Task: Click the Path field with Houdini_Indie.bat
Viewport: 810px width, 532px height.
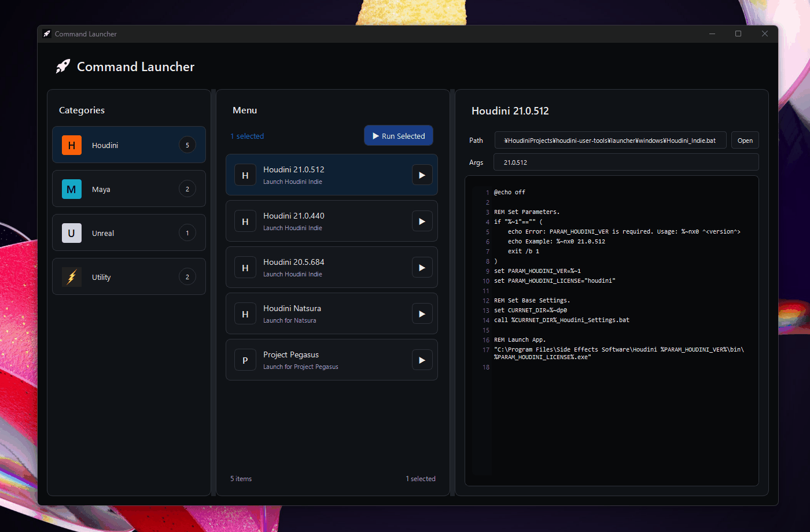Action: (610, 141)
